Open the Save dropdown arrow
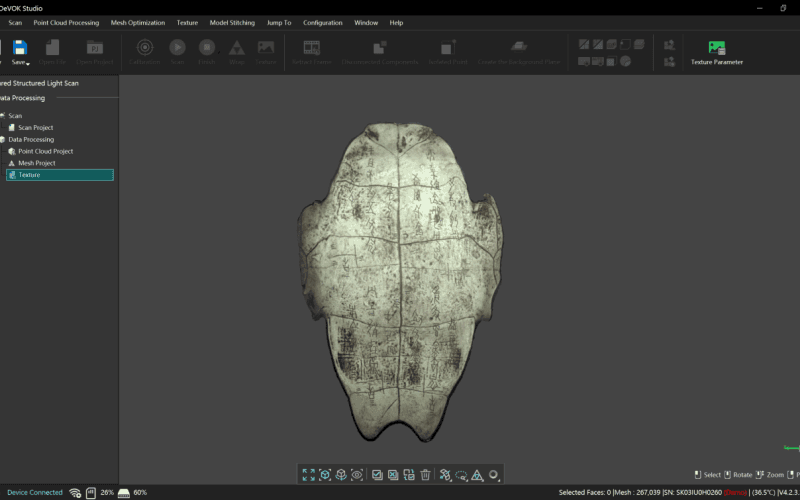This screenshot has height=500, width=800. coord(28,63)
